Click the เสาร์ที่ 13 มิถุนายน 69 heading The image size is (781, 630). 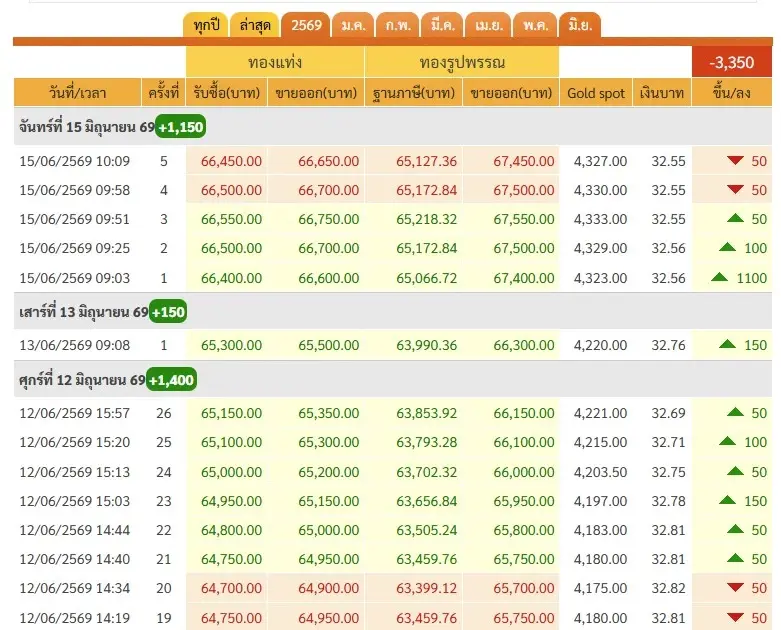(x=84, y=312)
